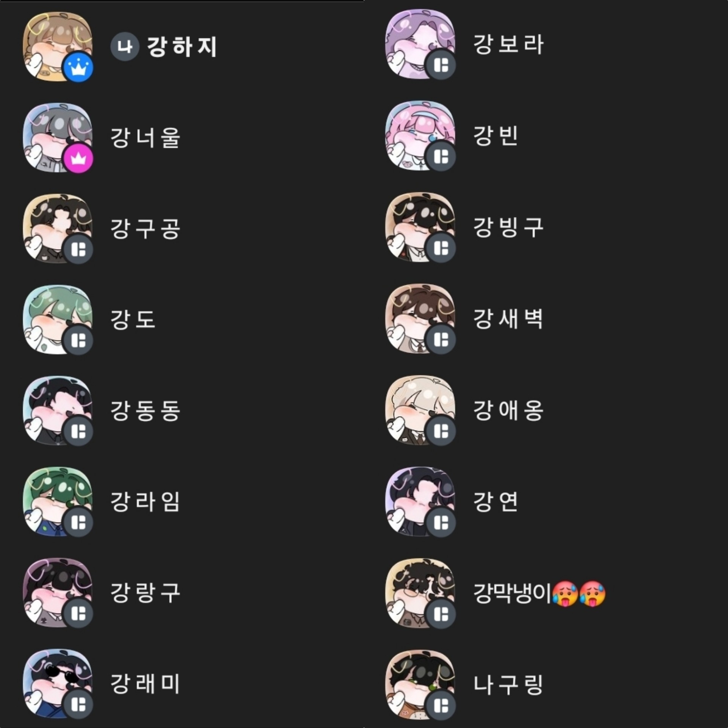The width and height of the screenshot is (728, 728).
Task: Click the gray profile badge on 강래미's avatar
Action: point(78,704)
